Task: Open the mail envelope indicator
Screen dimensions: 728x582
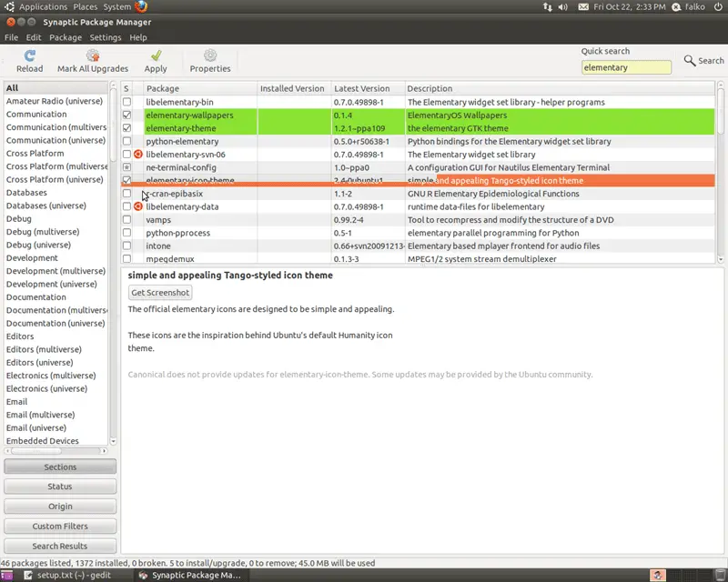Action: point(583,7)
